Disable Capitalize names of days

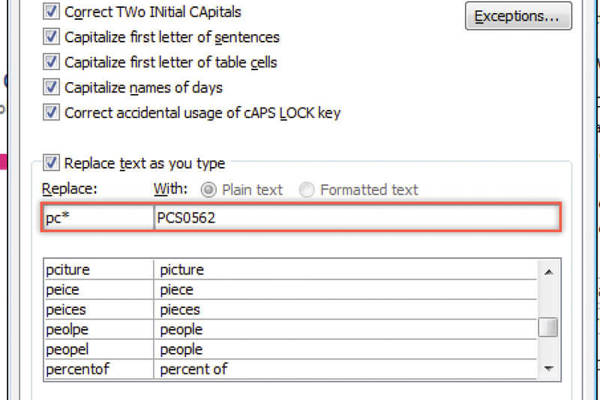click(51, 87)
